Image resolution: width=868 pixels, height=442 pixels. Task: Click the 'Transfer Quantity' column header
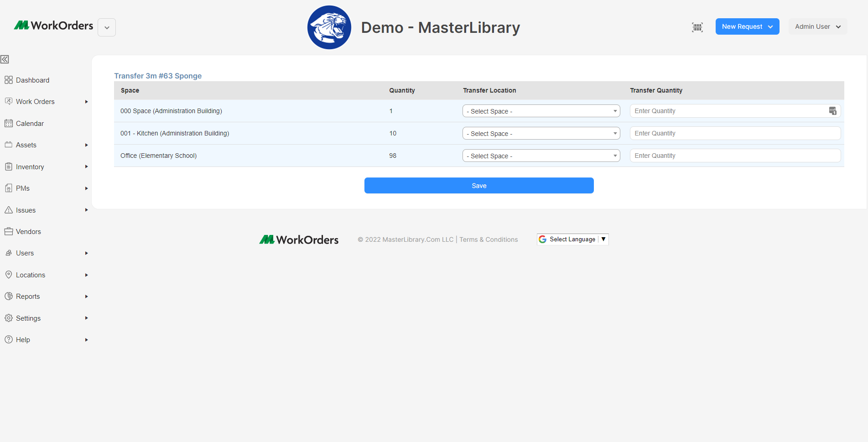656,90
